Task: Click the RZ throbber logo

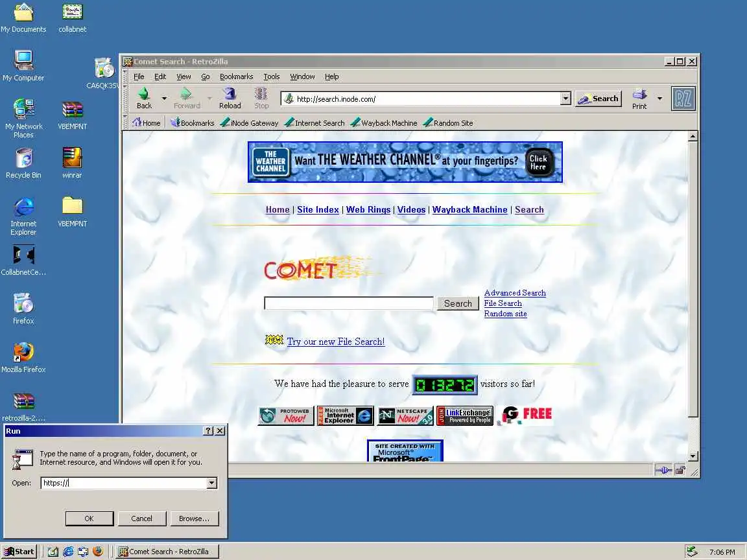Action: tap(683, 99)
